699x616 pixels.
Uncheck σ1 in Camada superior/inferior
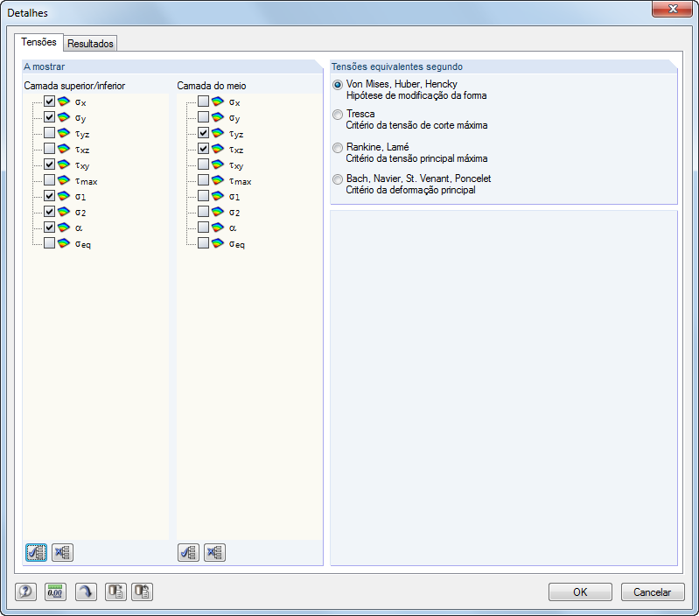[x=50, y=196]
